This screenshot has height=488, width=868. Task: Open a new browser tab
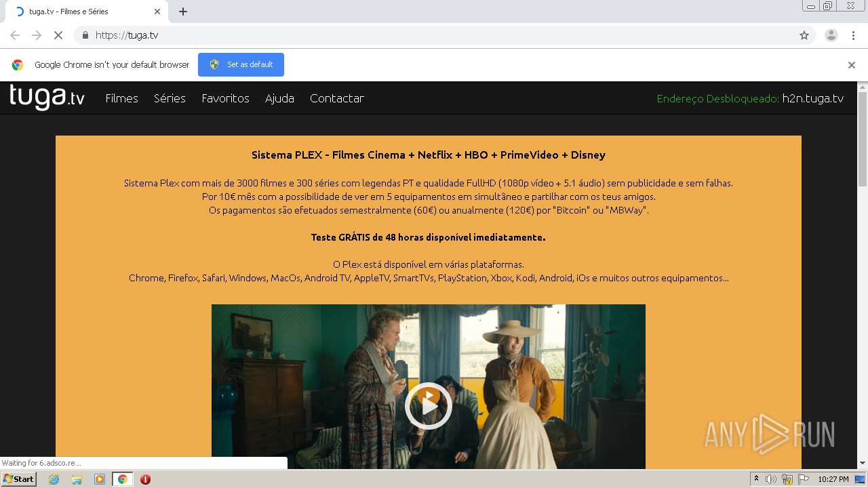[183, 12]
